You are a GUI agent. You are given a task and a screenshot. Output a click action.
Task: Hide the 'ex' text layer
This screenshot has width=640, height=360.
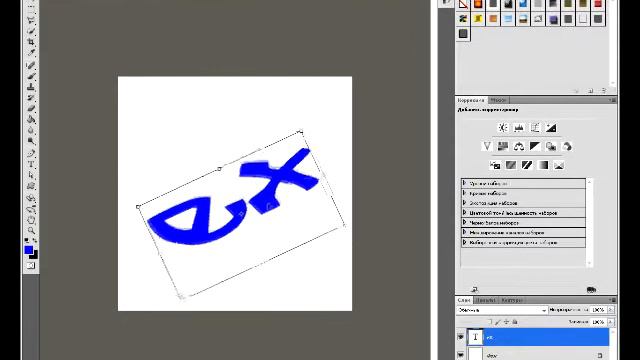tap(460, 337)
